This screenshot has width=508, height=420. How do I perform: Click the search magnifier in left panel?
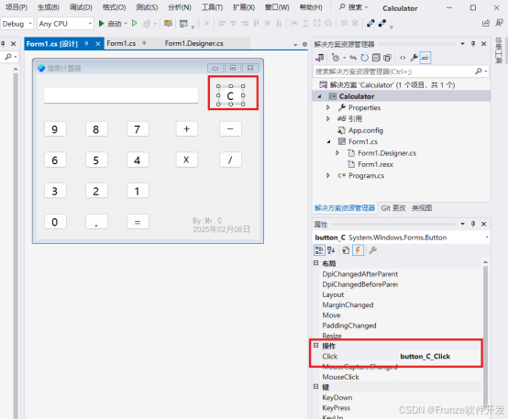click(x=7, y=57)
